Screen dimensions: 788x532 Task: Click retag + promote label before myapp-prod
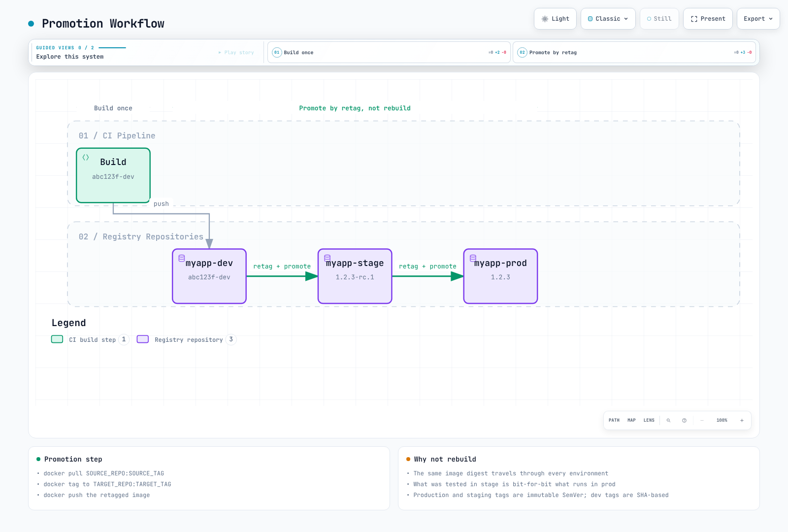pos(428,266)
